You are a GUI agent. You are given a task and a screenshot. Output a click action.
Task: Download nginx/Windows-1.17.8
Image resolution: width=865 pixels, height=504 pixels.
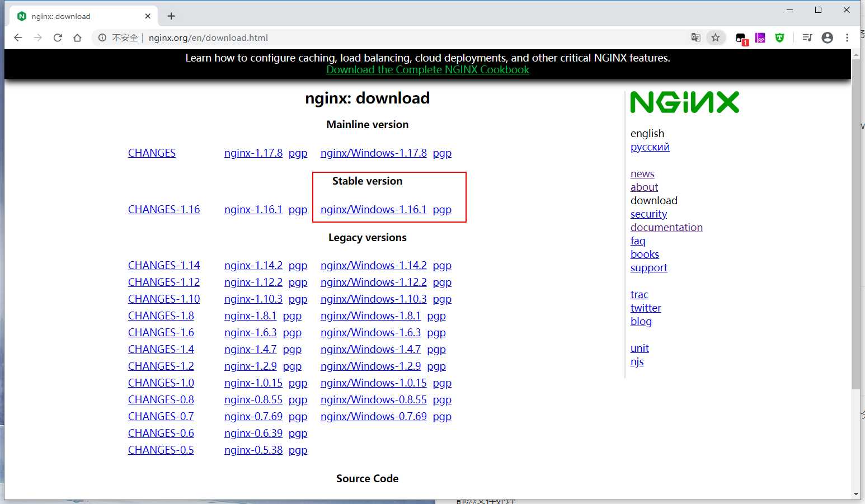click(373, 153)
